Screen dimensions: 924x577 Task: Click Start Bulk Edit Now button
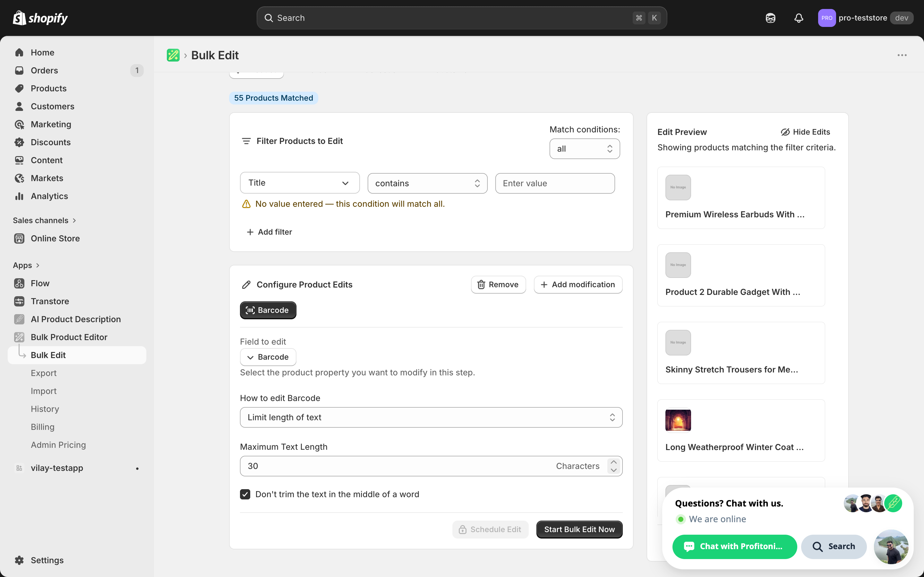pyautogui.click(x=579, y=530)
